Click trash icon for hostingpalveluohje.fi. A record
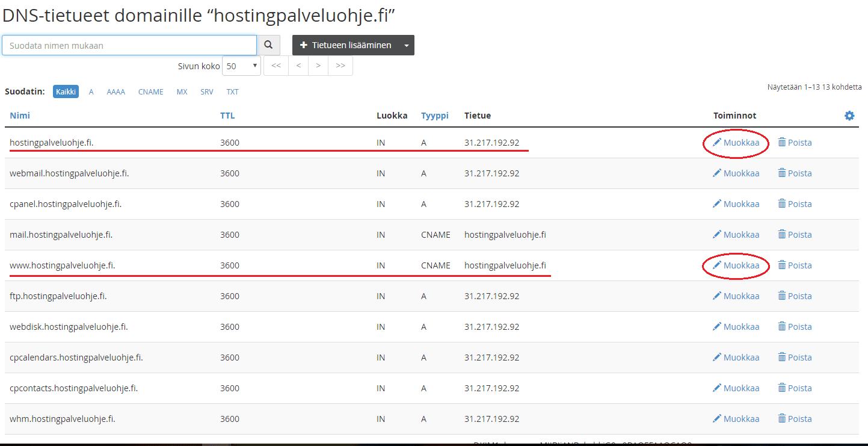This screenshot has height=446, width=868. (782, 143)
